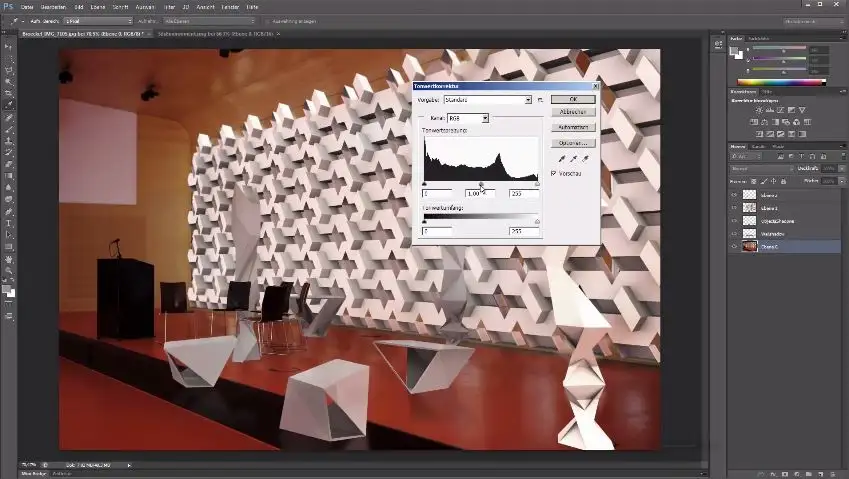Pick the gray point eyedropper in dialog
Screen dimensions: 849x479
(x=573, y=159)
